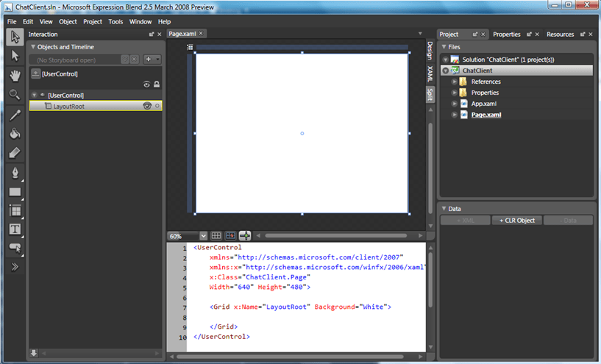Select the Eyedropper tool

point(15,115)
